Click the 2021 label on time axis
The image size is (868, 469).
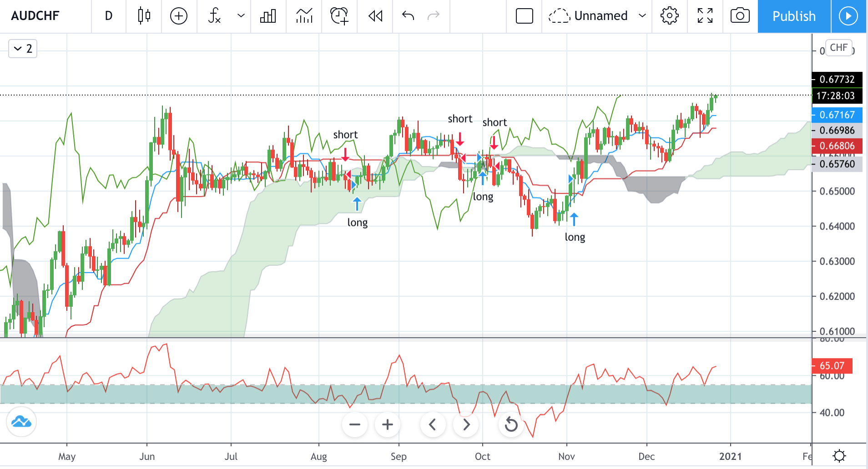(x=731, y=456)
